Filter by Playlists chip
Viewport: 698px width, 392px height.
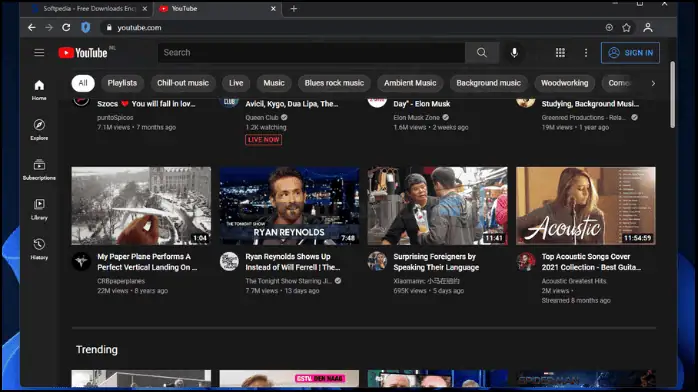[x=122, y=83]
